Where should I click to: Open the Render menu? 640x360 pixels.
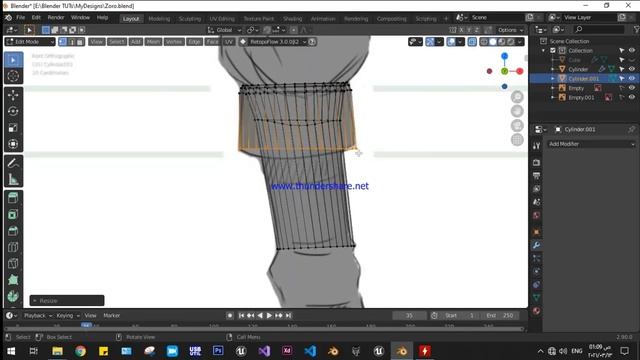[x=56, y=18]
